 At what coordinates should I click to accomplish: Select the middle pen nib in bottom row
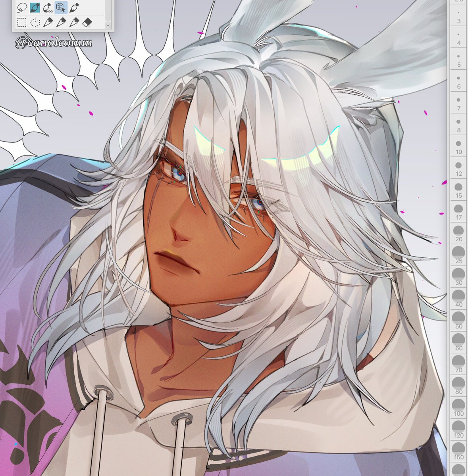(x=61, y=22)
